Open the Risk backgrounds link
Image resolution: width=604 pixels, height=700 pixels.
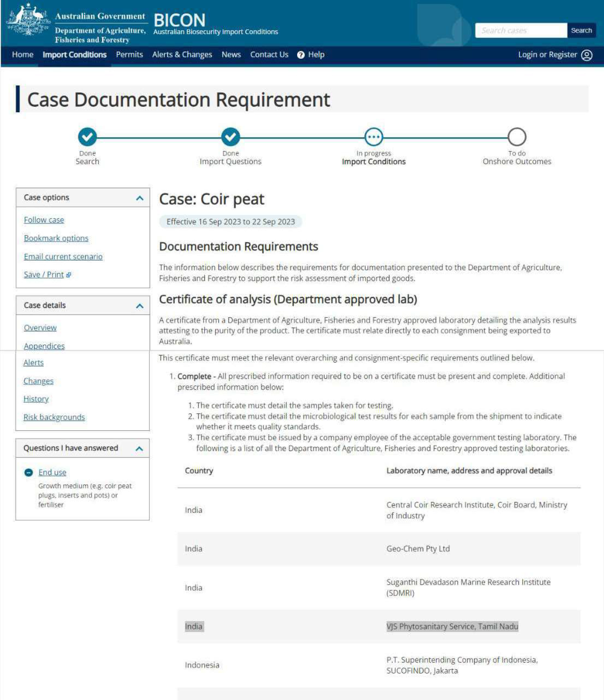[54, 417]
